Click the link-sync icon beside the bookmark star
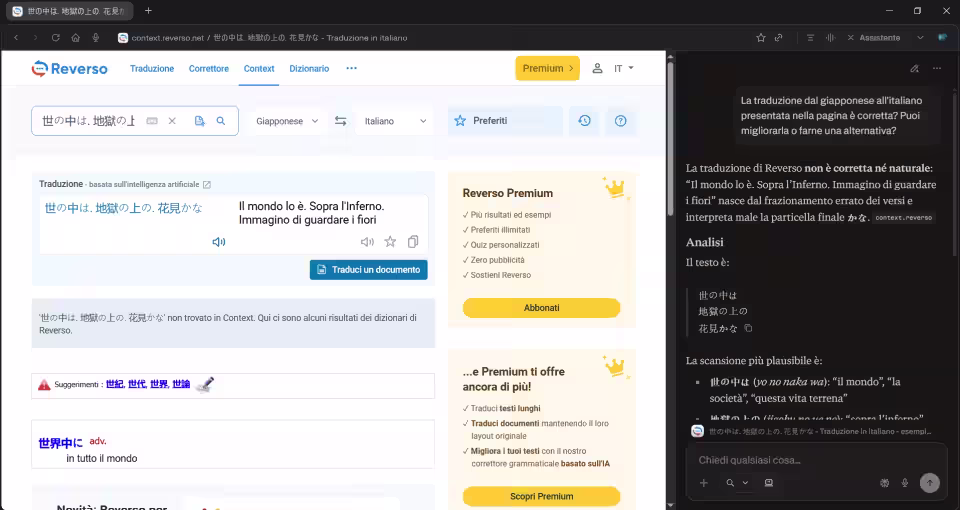This screenshot has width=960, height=510. click(x=778, y=37)
